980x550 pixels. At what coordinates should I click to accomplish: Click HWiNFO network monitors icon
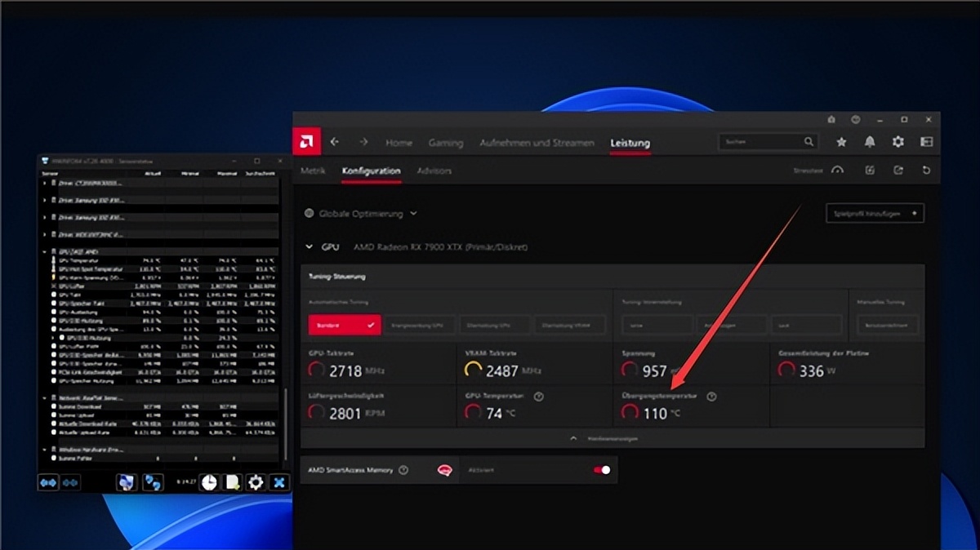click(153, 483)
